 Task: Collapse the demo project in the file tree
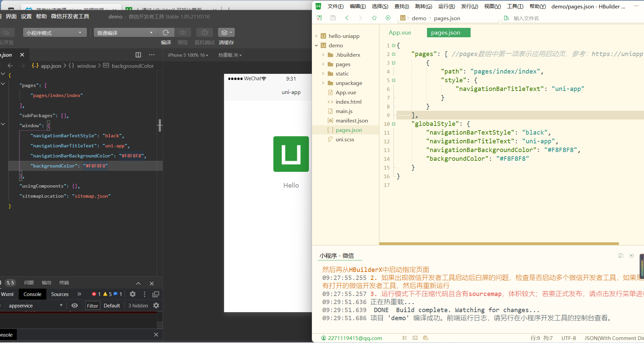coord(316,45)
